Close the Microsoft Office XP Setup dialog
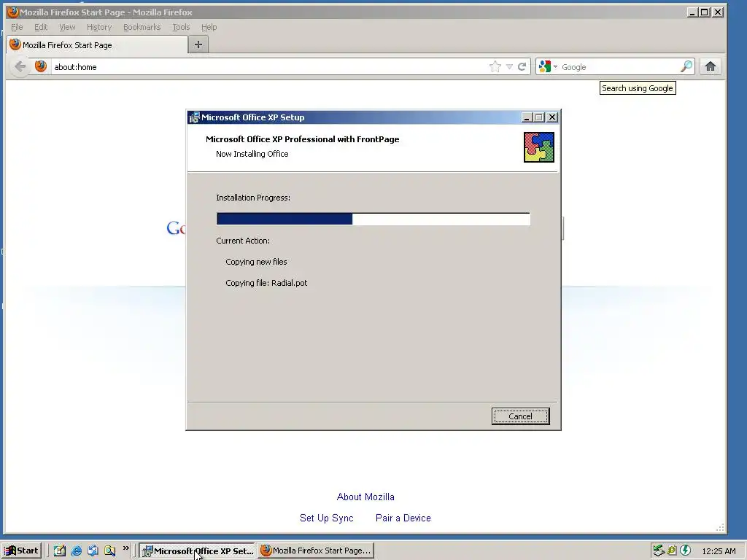Screen dimensions: 747x560 pos(552,117)
